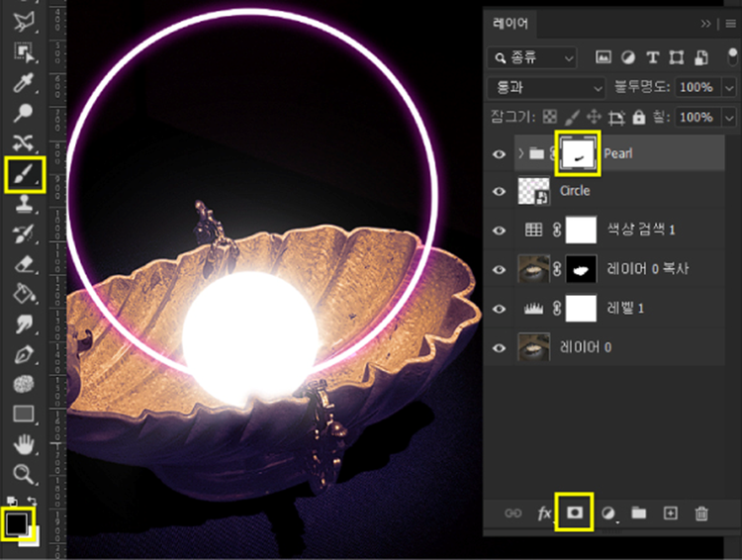Image resolution: width=742 pixels, height=560 pixels.
Task: Reset default foreground and background colors
Action: [12, 501]
